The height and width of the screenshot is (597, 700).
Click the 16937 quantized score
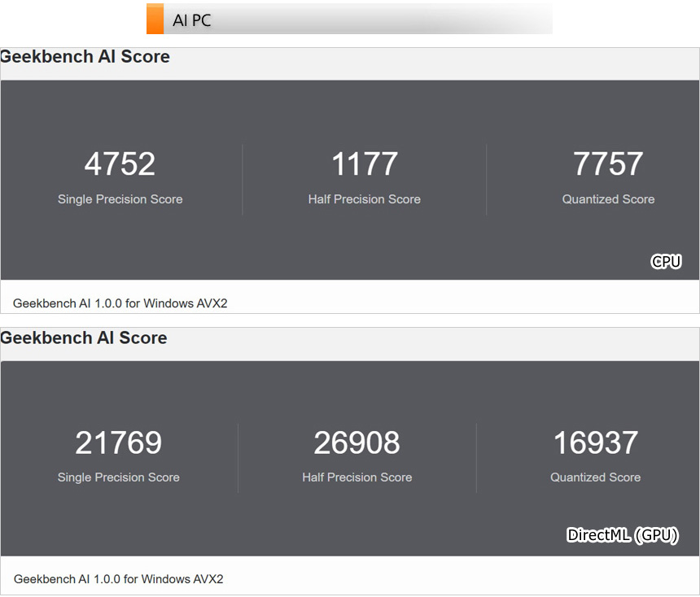595,443
